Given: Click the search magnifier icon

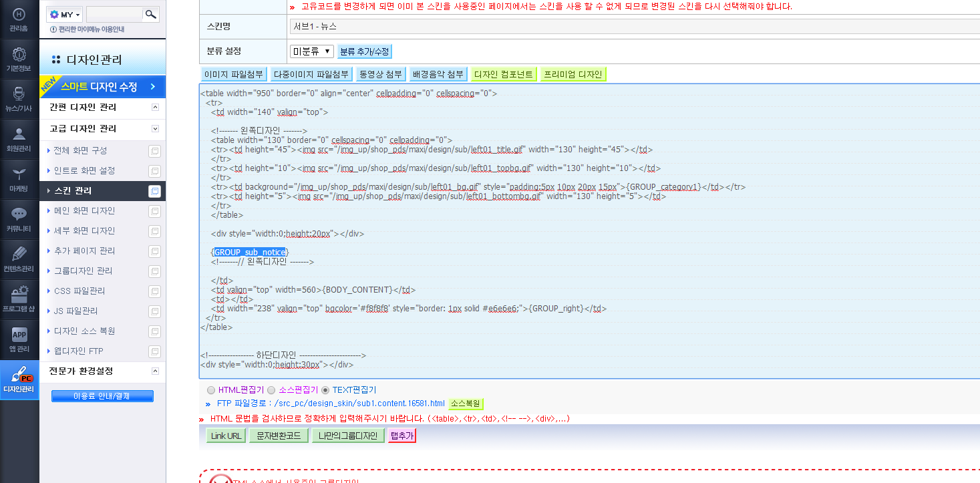Looking at the screenshot, I should tap(151, 14).
